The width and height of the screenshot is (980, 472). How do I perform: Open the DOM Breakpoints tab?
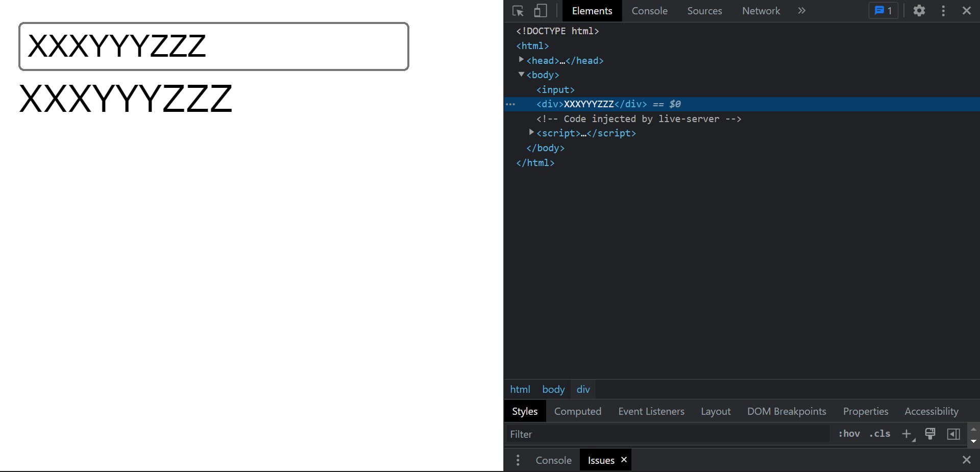787,411
